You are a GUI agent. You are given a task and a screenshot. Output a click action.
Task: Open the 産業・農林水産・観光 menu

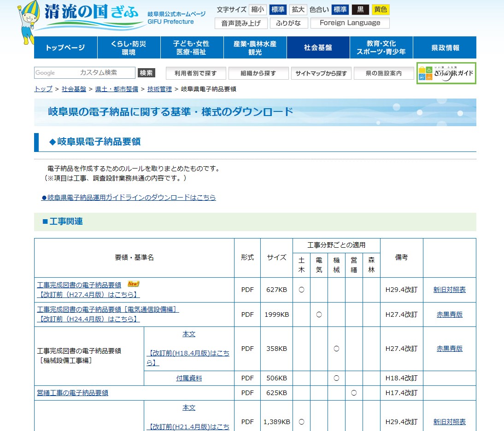(x=255, y=48)
